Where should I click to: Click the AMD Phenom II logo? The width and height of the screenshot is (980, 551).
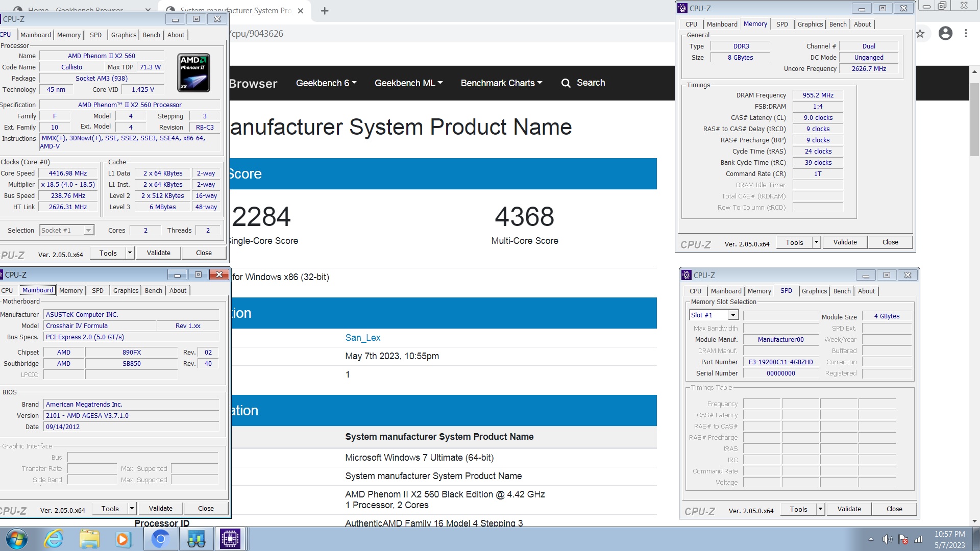click(x=193, y=72)
